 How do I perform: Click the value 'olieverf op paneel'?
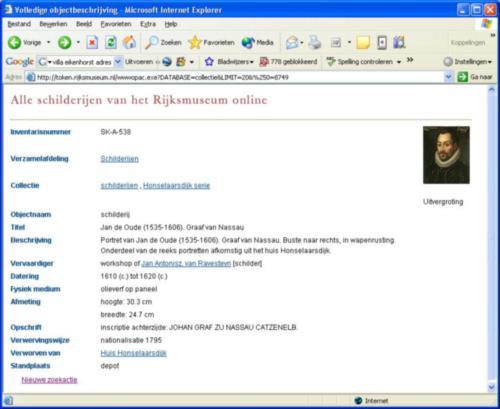click(x=129, y=289)
